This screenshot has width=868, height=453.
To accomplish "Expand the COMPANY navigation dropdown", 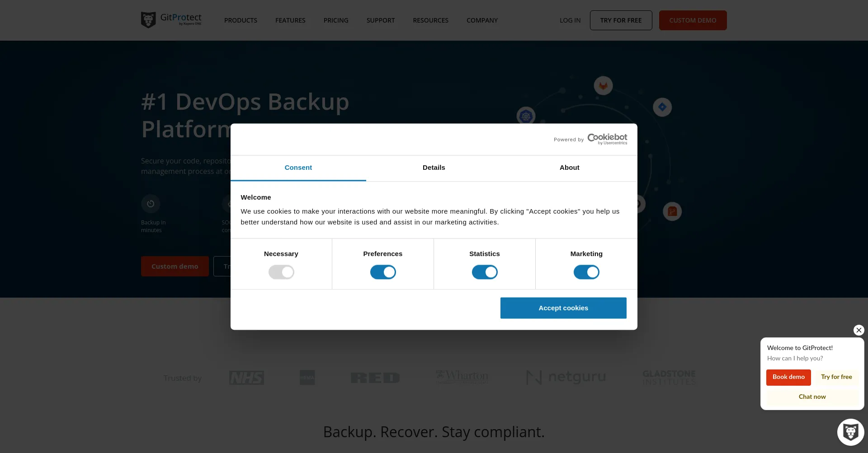I will click(x=482, y=20).
